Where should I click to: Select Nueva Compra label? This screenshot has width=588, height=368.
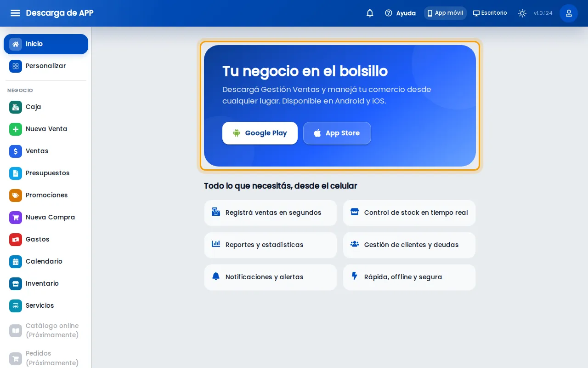pyautogui.click(x=51, y=218)
